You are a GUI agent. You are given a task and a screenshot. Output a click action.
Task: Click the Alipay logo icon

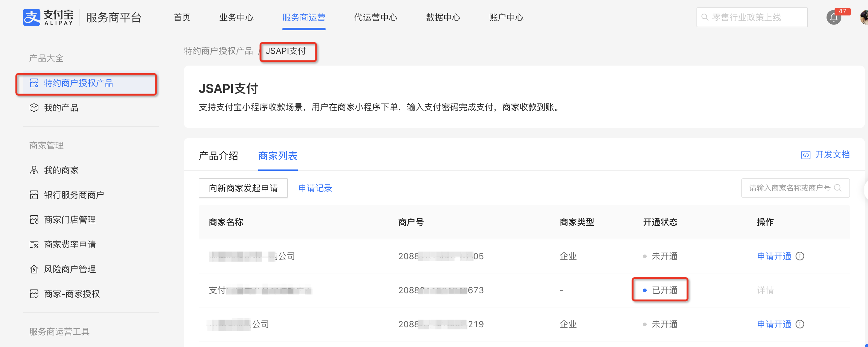(31, 17)
